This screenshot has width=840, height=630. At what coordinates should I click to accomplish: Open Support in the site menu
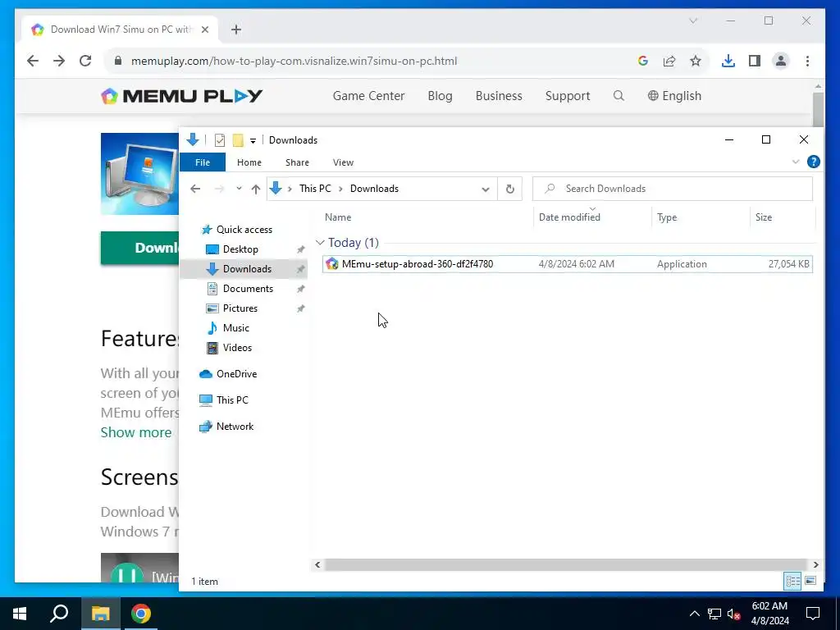(x=568, y=96)
